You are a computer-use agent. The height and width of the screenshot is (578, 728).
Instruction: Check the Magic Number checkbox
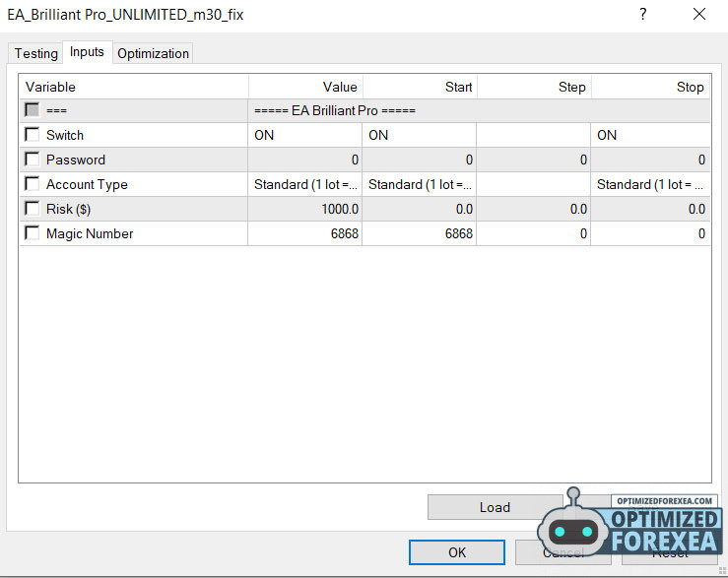pos(33,233)
